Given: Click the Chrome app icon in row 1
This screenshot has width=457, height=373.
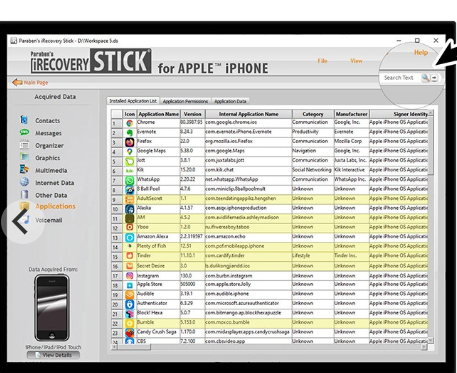Looking at the screenshot, I should coord(130,123).
